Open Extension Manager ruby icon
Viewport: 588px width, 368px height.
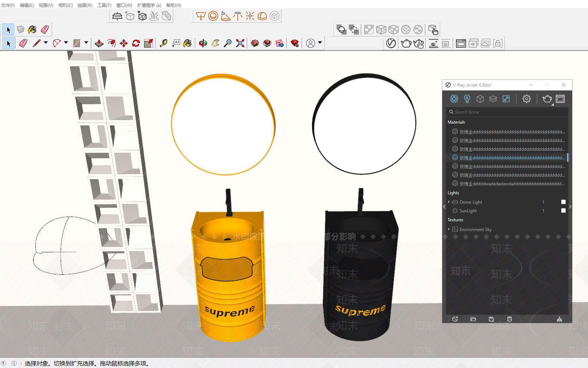tap(294, 43)
